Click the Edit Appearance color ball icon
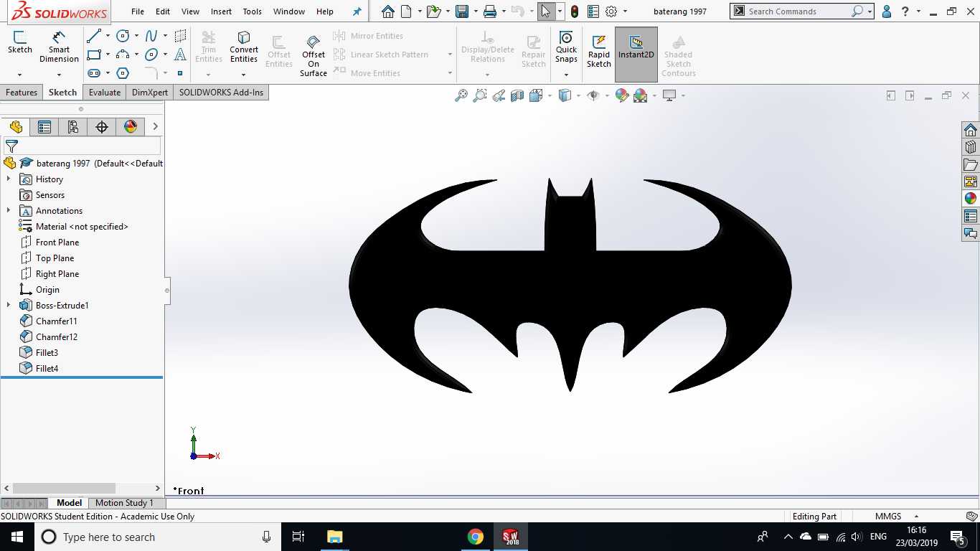Screen dimensions: 980x551 (622, 95)
